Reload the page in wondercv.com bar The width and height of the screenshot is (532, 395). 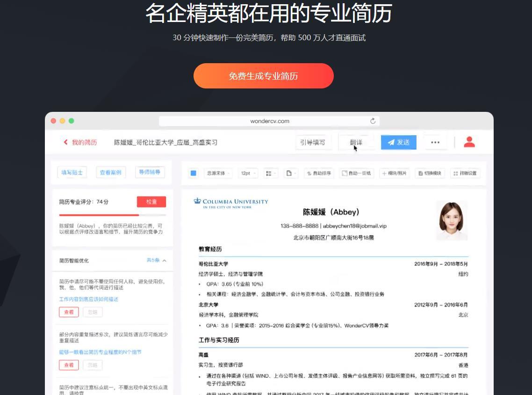tap(373, 121)
